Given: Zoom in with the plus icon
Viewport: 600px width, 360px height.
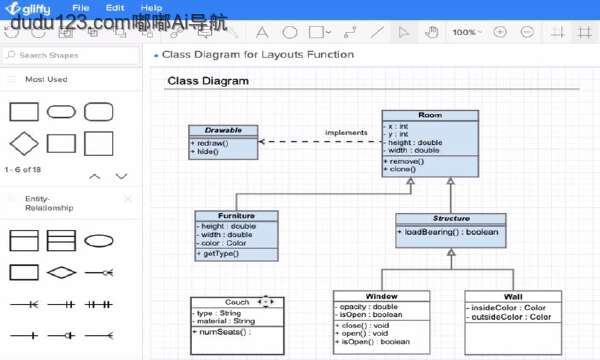Looking at the screenshot, I should 500,32.
